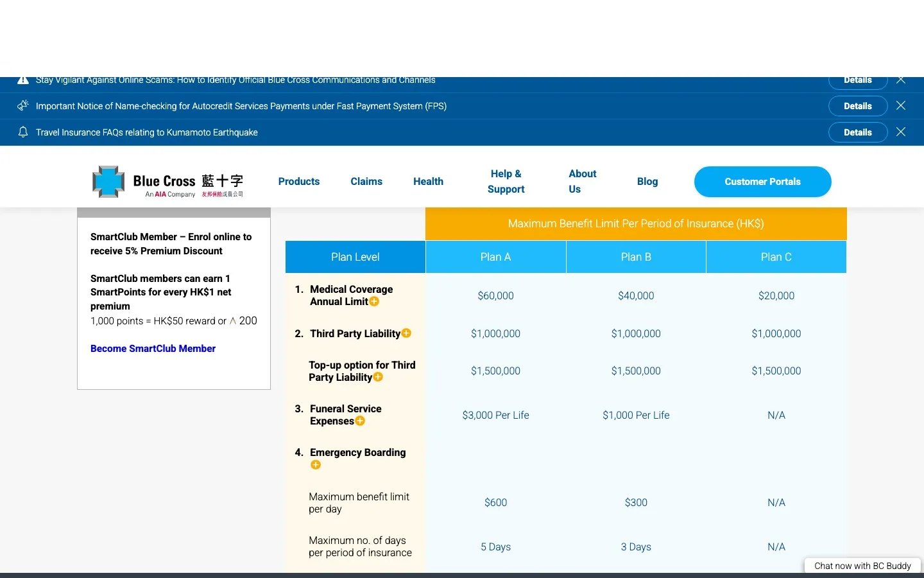Expand Funeral Service Expenses plus icon

[x=360, y=421]
